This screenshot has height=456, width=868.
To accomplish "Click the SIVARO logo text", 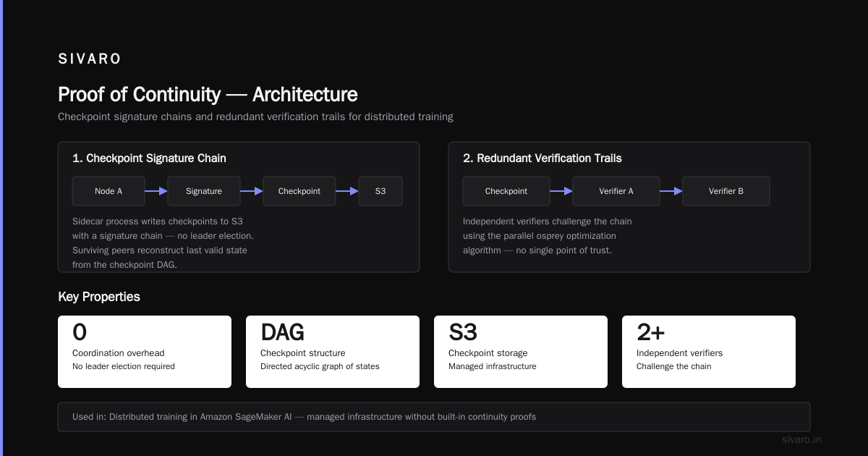I will 90,59.
